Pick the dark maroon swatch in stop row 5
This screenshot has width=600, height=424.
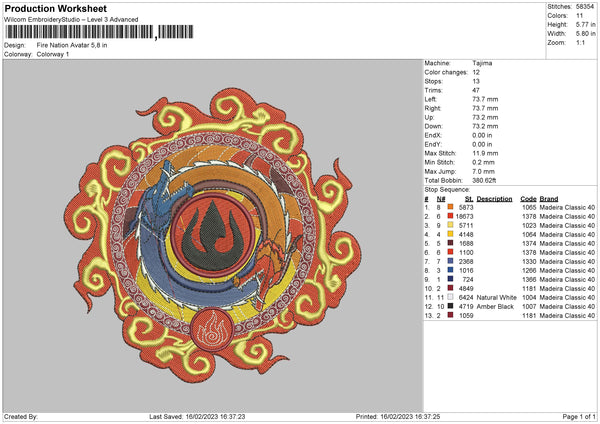click(x=450, y=243)
